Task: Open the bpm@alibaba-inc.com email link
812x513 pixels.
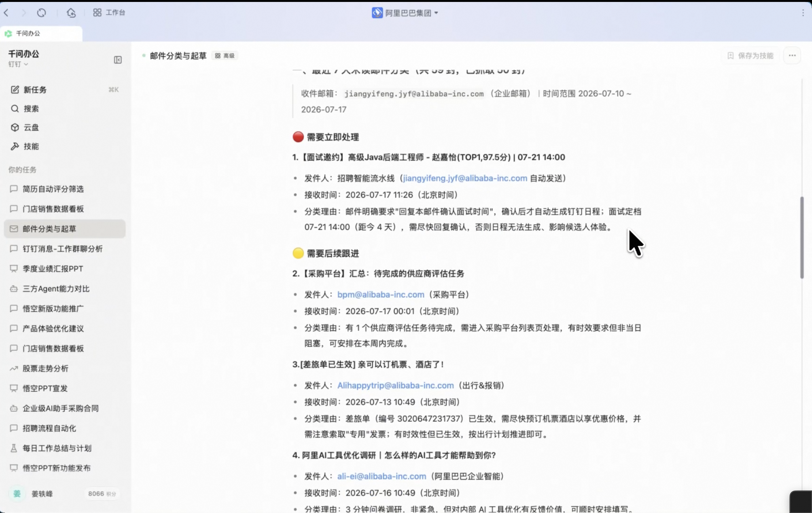Action: [381, 294]
